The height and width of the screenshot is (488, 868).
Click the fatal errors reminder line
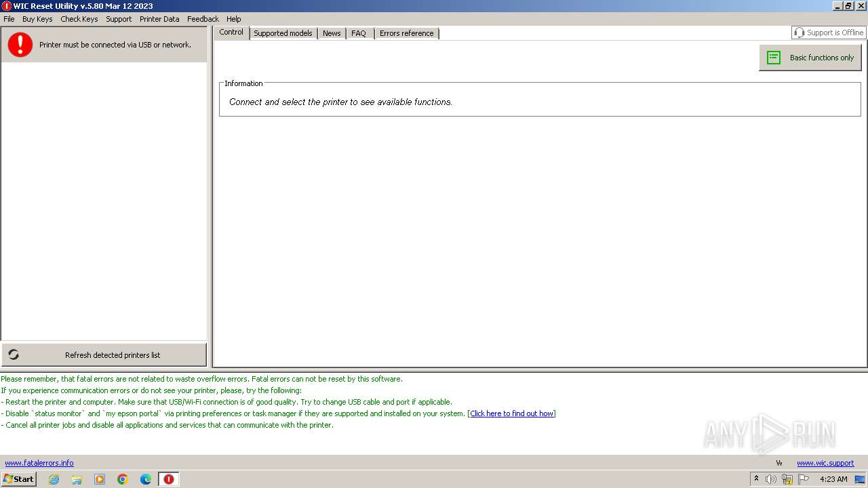[x=201, y=379]
